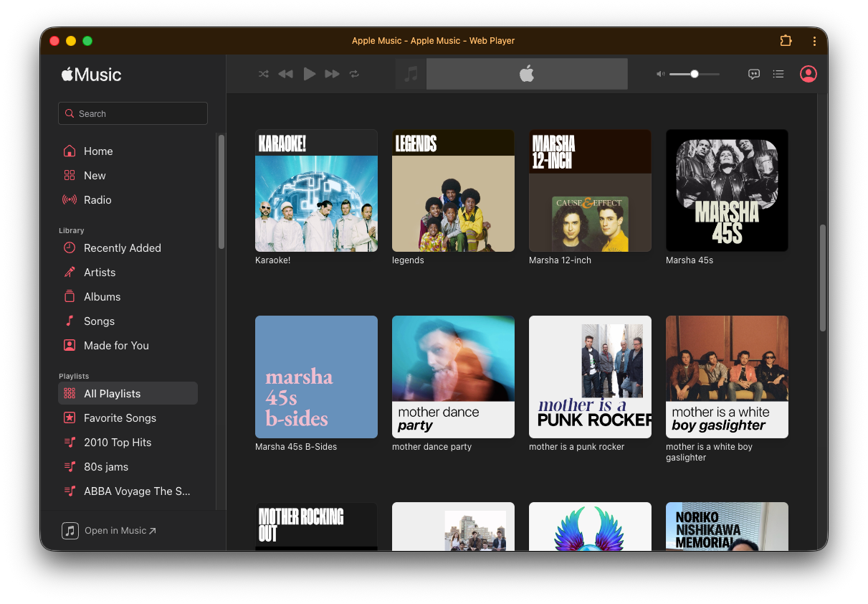Open the lyrics panel

click(x=754, y=74)
